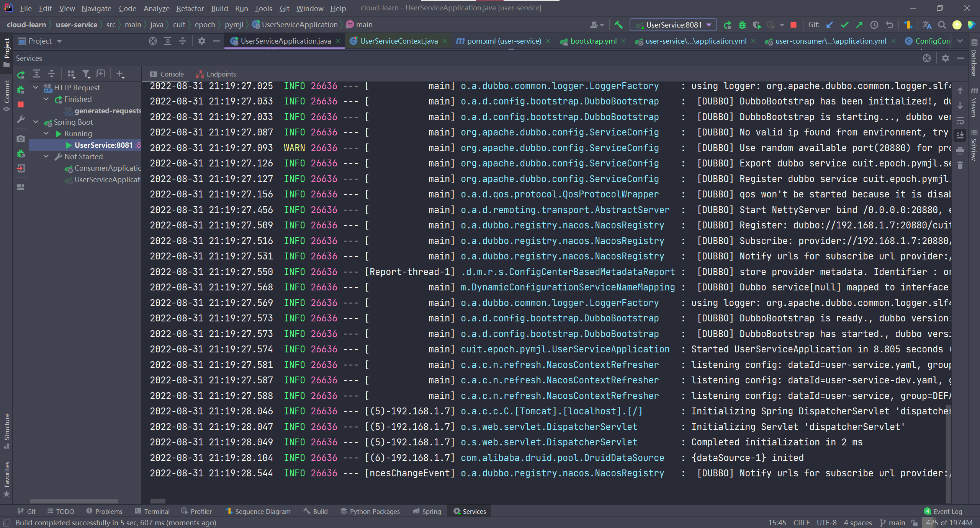The width and height of the screenshot is (980, 528).
Task: Click the services tree horizontal scrollbar
Action: [74, 501]
